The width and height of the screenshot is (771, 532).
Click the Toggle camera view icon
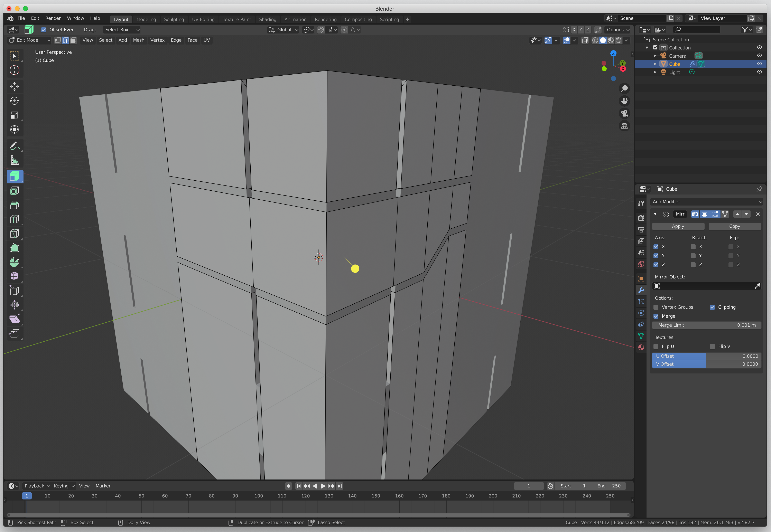click(624, 114)
